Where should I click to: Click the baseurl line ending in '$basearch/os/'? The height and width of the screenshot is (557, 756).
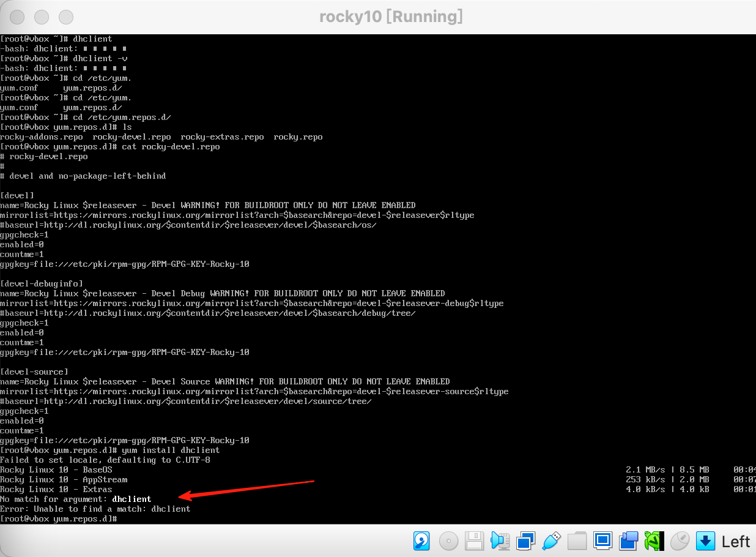188,225
